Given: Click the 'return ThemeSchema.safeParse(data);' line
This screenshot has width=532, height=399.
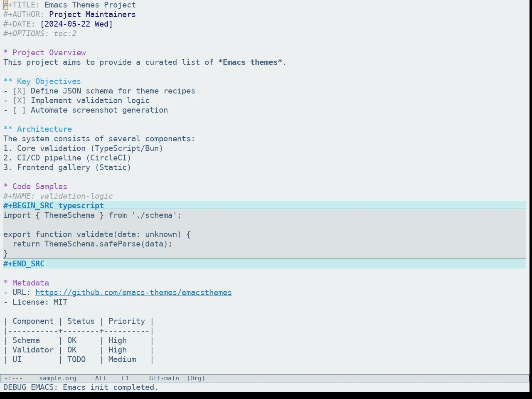Looking at the screenshot, I should point(92,244).
